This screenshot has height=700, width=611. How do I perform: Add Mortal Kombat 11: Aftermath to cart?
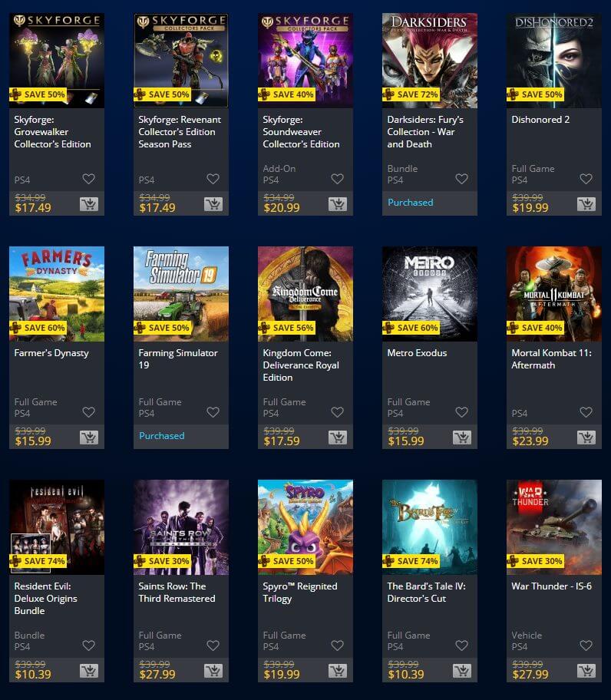(x=586, y=438)
